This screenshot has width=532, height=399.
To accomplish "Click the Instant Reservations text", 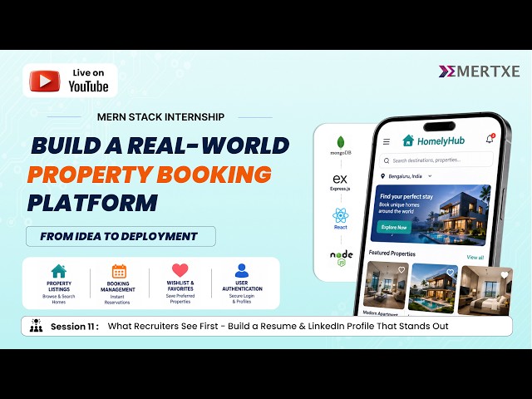I will pos(117,299).
